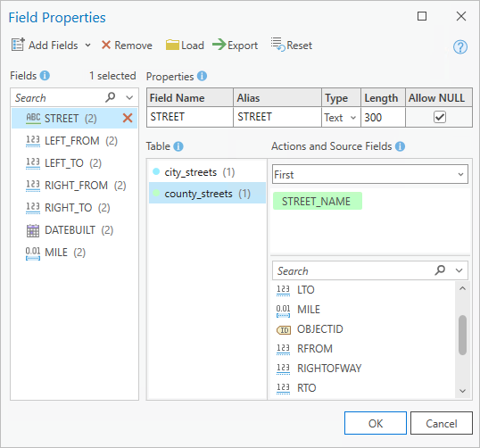Open the Type dropdown showing Text
The width and height of the screenshot is (480, 448).
[x=341, y=118]
